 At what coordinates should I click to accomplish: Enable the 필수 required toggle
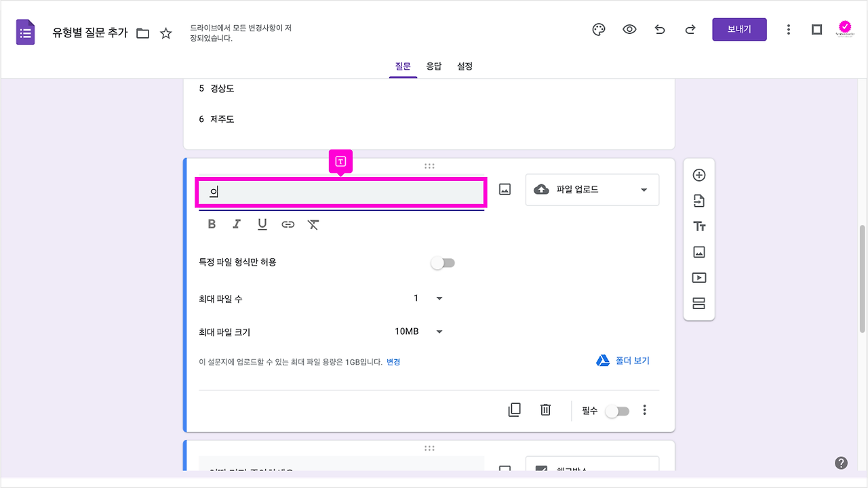[x=617, y=410]
